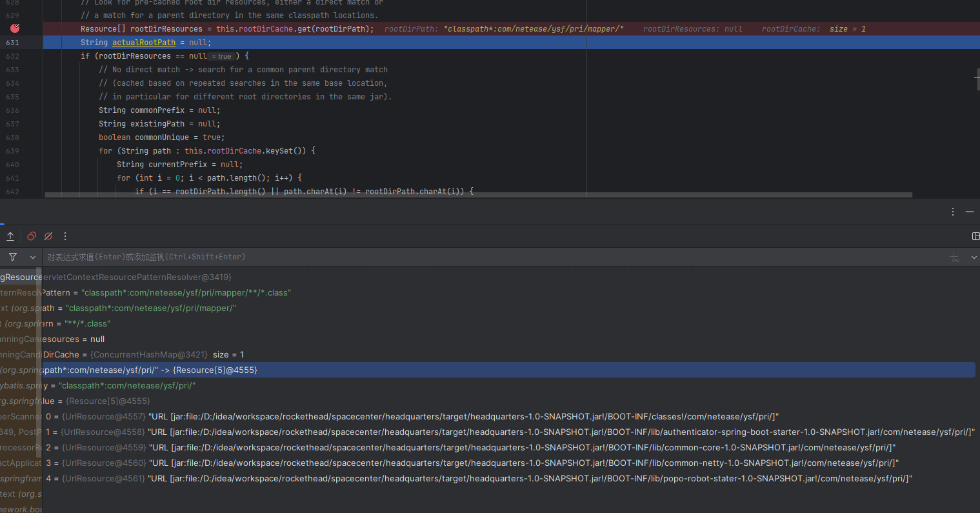
Task: Open the View Breakpoints dialog icon
Action: click(31, 236)
